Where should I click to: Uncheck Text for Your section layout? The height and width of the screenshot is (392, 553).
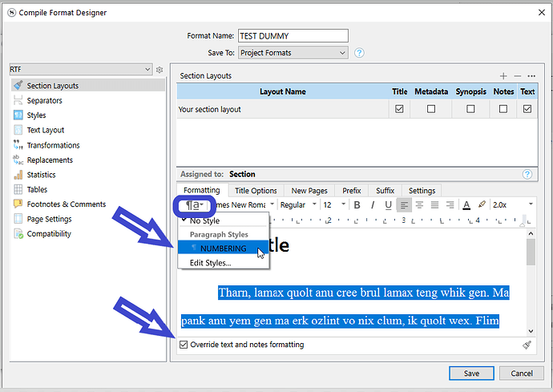527,109
